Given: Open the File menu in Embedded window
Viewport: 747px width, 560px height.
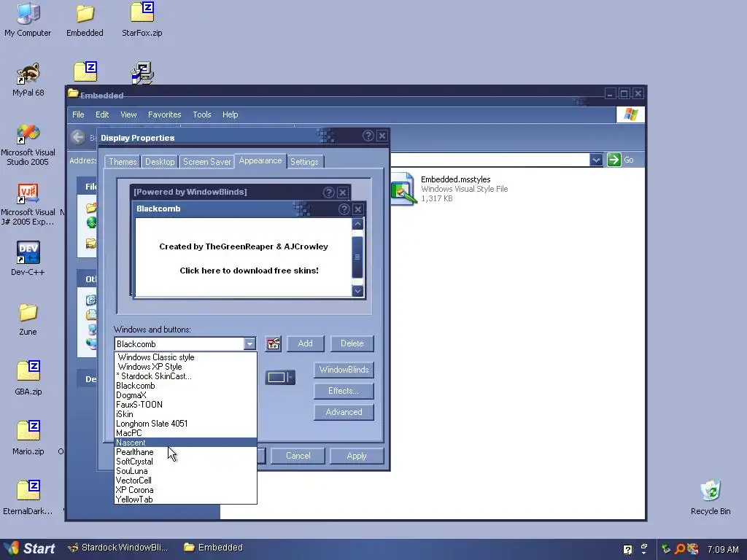Looking at the screenshot, I should (x=78, y=114).
